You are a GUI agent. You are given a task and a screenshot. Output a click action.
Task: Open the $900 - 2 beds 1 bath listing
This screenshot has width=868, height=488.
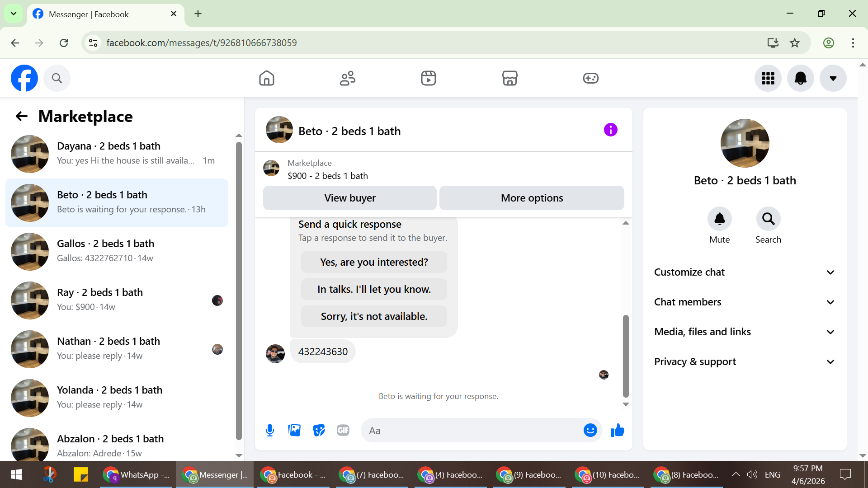click(328, 176)
